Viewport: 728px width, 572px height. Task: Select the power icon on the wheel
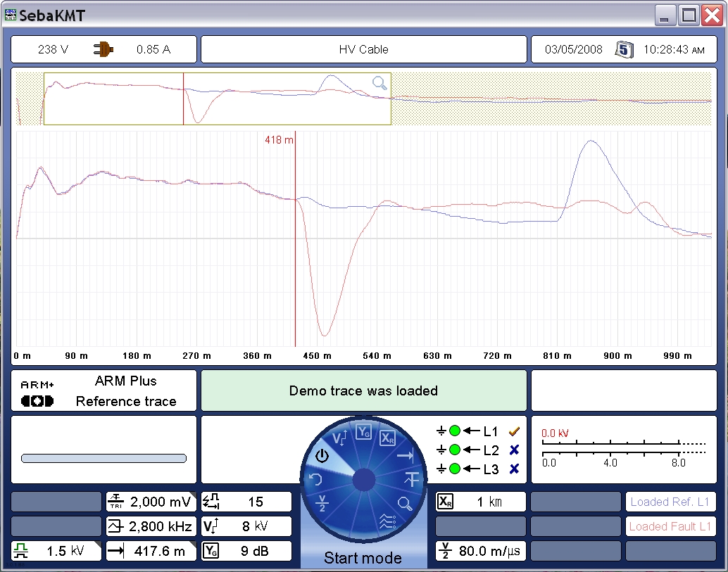(322, 455)
